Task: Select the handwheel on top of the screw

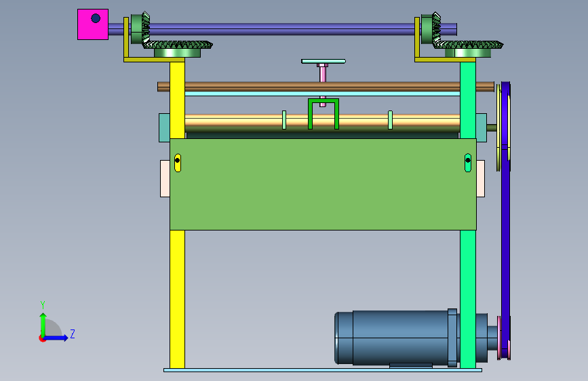Action: [324, 61]
